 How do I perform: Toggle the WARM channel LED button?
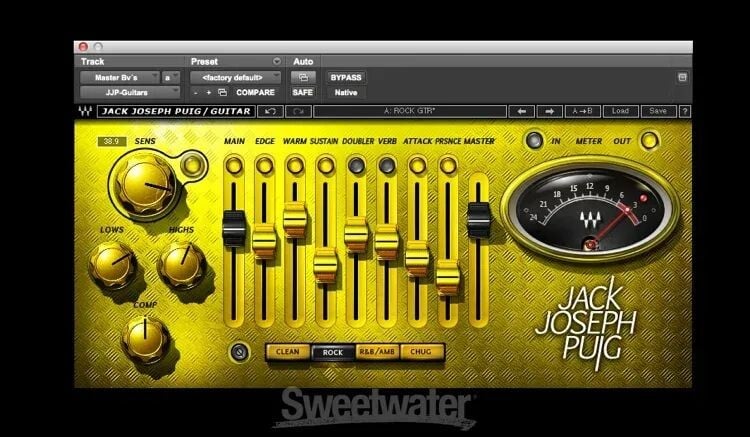(295, 166)
